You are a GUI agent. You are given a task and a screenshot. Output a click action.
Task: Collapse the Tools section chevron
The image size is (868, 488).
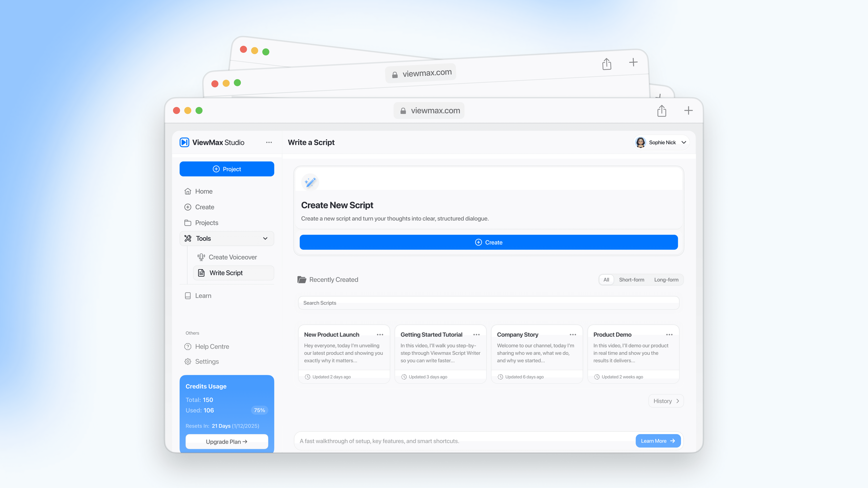265,238
